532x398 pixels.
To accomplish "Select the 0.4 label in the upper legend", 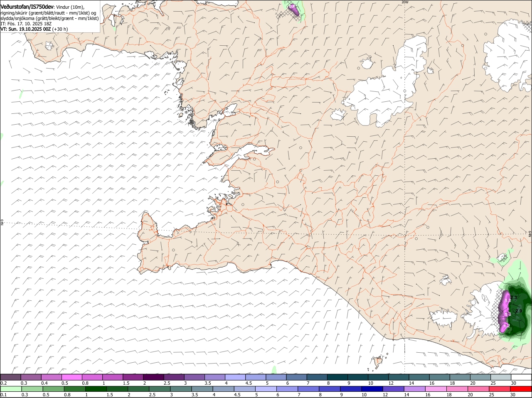I will click(44, 383).
